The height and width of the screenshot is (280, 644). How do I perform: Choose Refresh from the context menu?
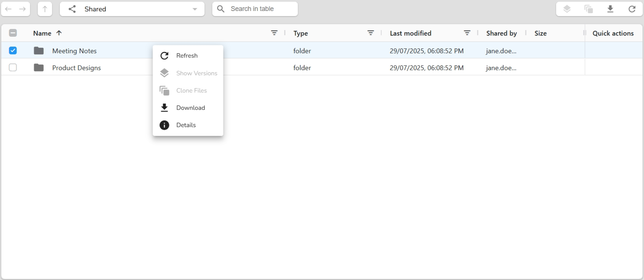click(x=188, y=55)
